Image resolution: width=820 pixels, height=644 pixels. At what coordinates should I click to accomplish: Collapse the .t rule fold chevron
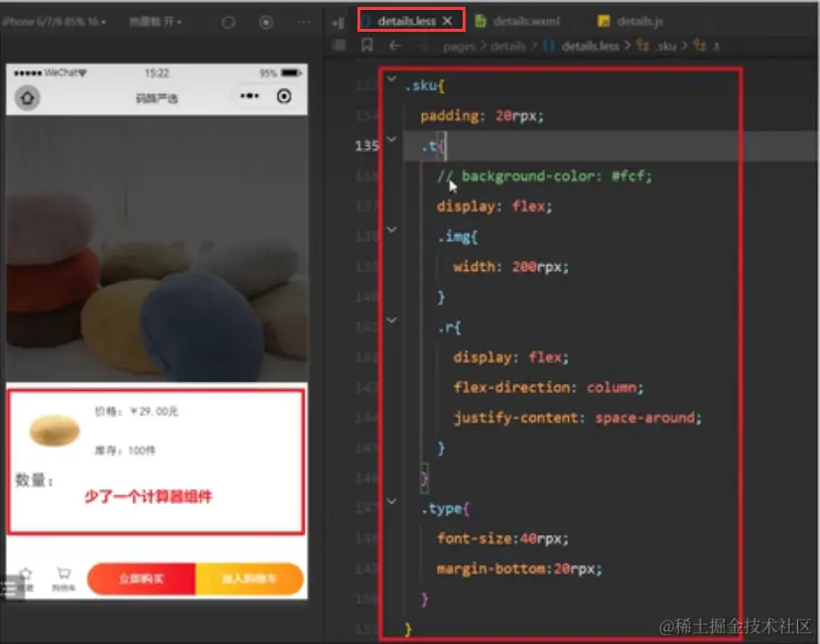pos(392,139)
